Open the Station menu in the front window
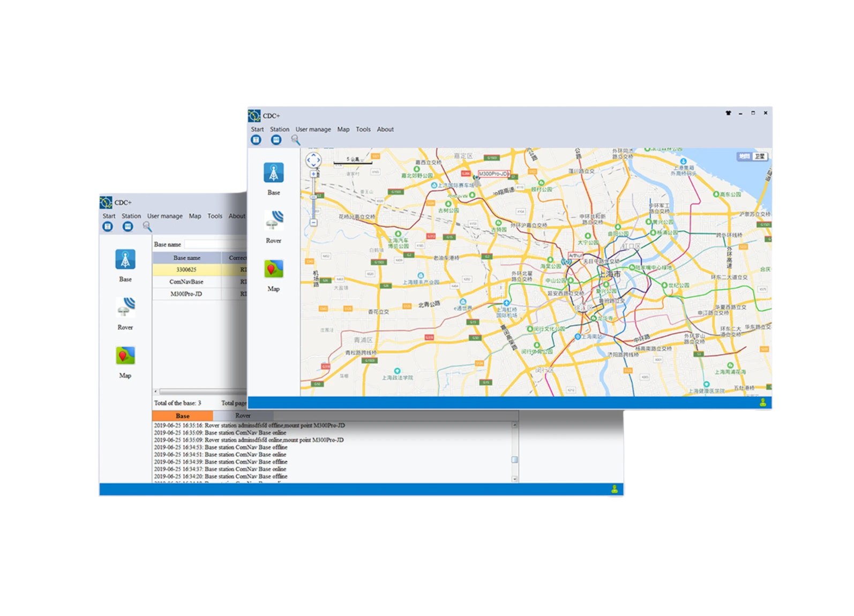This screenshot has height=616, width=854. pos(279,129)
